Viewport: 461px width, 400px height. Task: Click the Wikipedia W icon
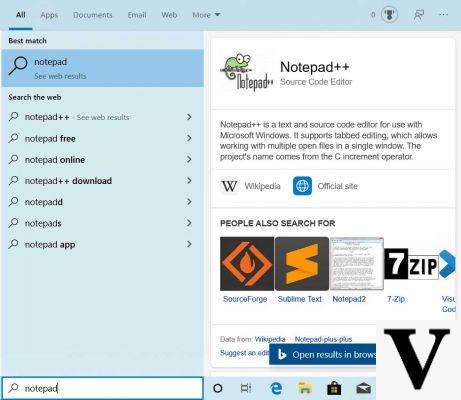(229, 186)
